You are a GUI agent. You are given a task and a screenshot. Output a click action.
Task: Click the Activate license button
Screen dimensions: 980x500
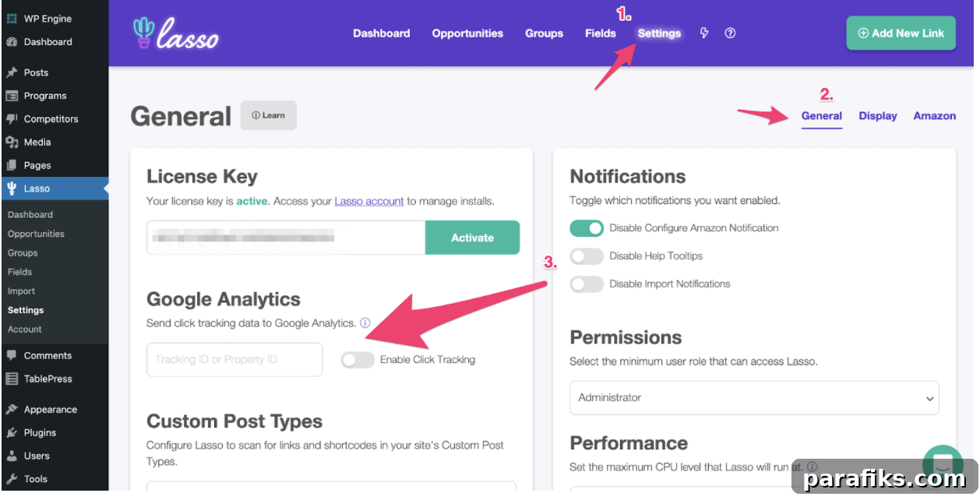tap(473, 238)
